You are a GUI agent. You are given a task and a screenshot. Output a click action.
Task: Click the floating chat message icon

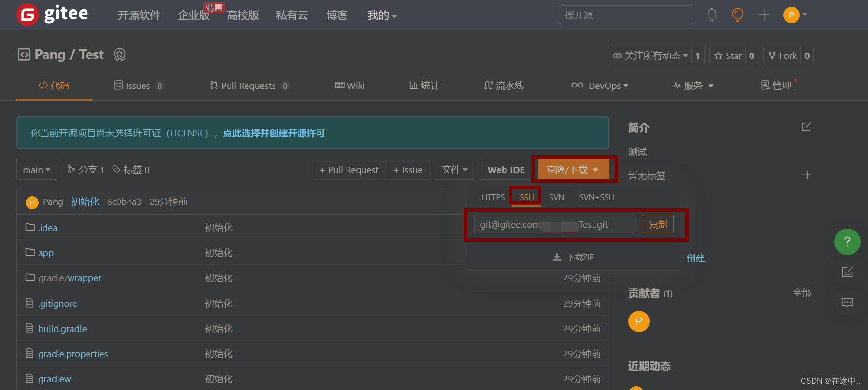click(847, 303)
